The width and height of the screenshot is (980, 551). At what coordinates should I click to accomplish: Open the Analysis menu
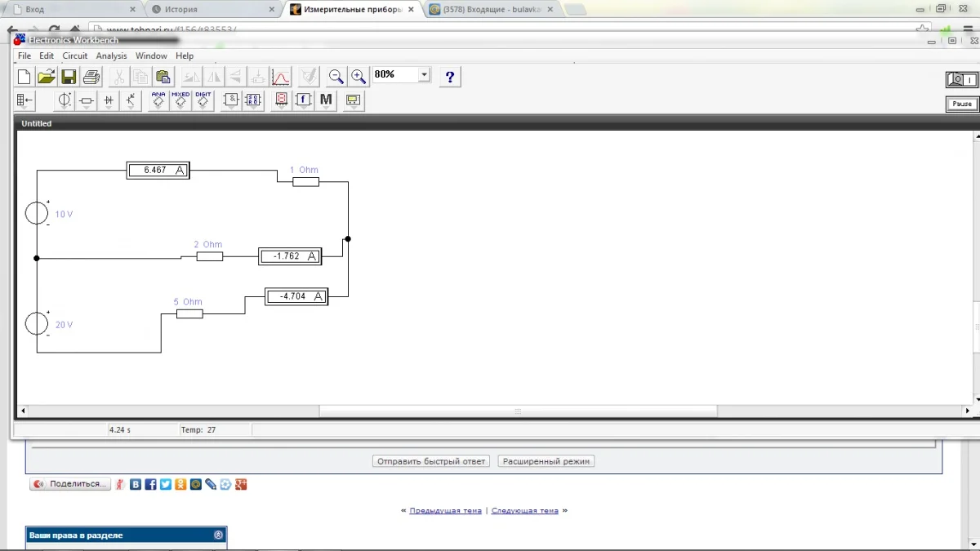pyautogui.click(x=111, y=56)
